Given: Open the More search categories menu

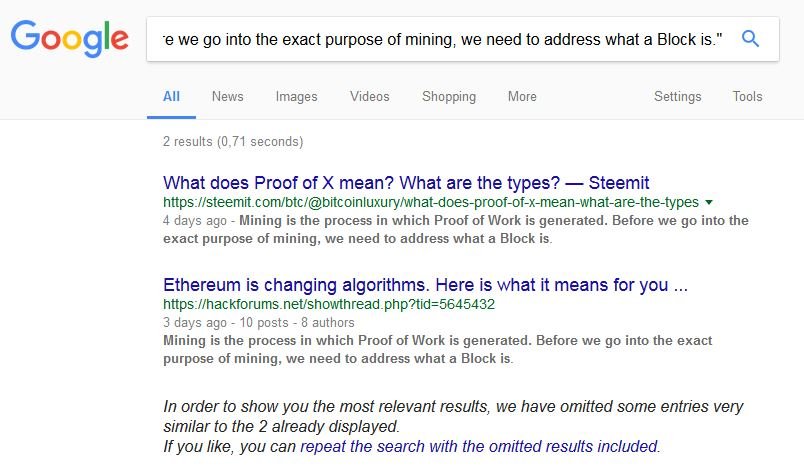Looking at the screenshot, I should point(522,96).
